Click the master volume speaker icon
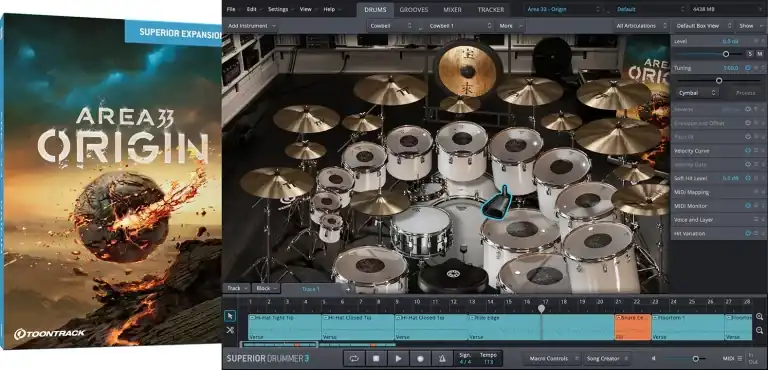The width and height of the screenshot is (768, 370). coord(653,359)
